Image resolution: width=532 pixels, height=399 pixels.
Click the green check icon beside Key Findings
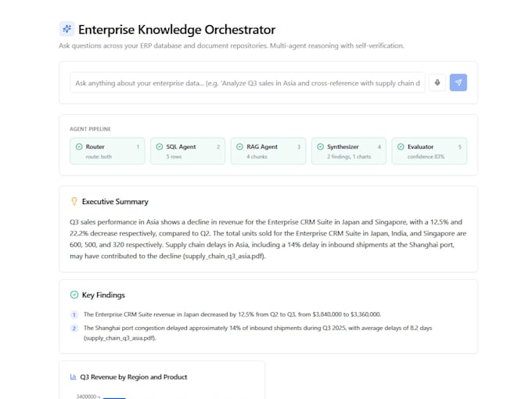click(x=74, y=295)
